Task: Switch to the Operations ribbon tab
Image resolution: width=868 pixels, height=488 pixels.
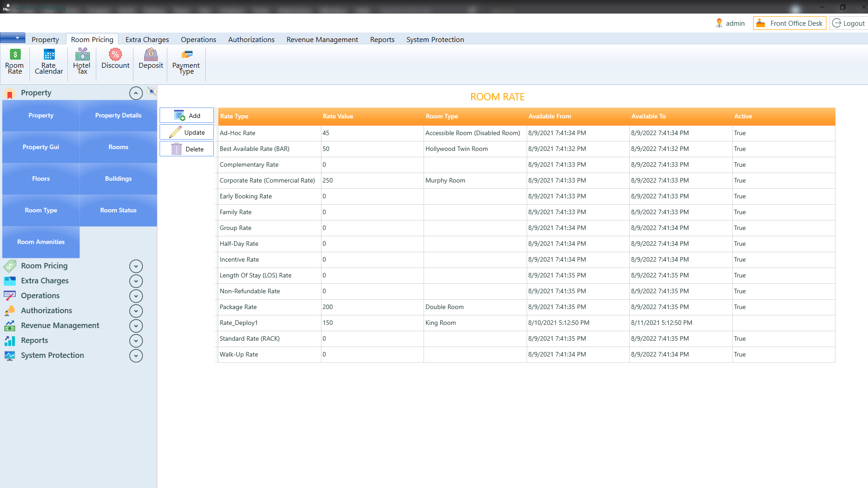Action: click(198, 39)
